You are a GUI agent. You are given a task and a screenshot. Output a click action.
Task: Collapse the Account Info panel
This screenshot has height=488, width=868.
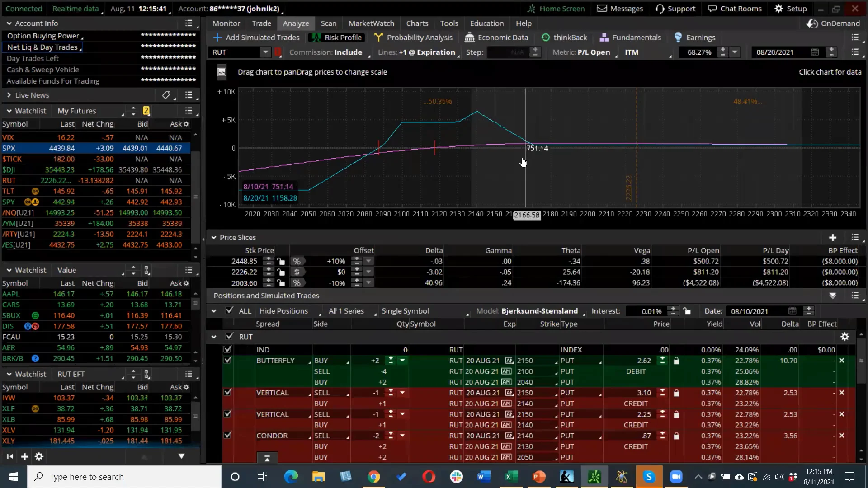9,23
